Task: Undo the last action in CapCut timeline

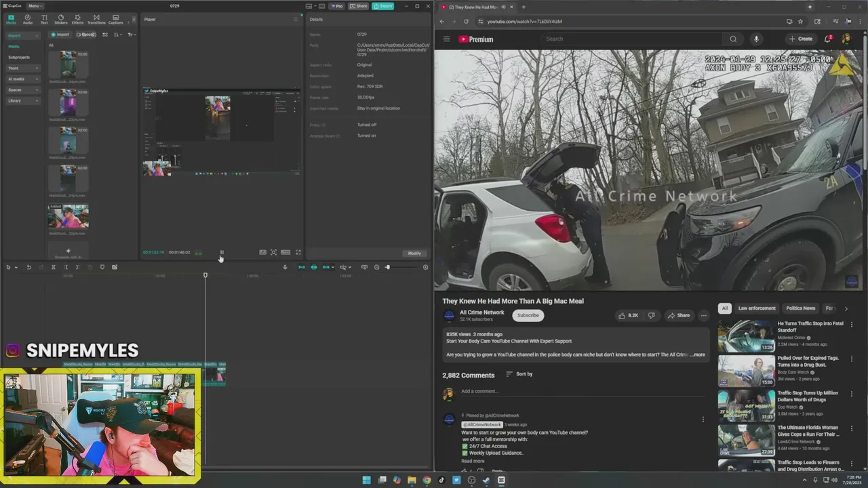Action: [28, 267]
